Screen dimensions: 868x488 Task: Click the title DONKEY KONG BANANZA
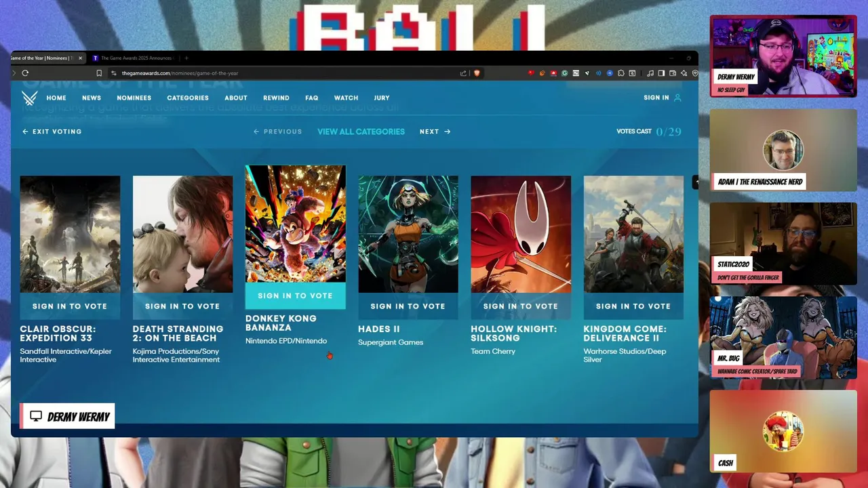pyautogui.click(x=281, y=323)
